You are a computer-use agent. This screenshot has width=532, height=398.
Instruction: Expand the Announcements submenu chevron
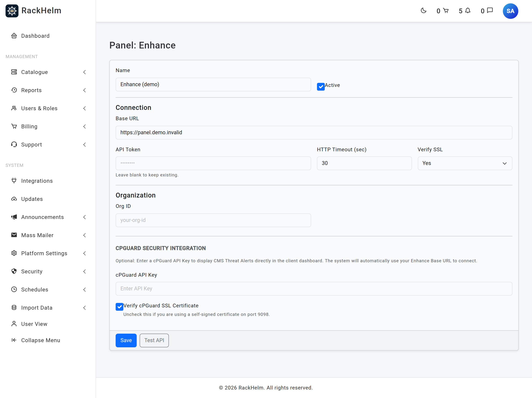pyautogui.click(x=84, y=217)
